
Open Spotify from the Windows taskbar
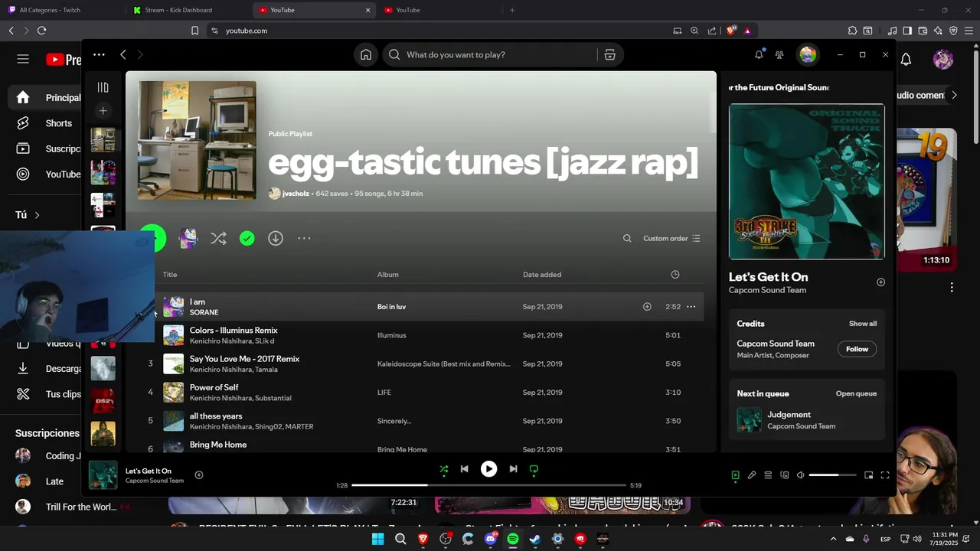[513, 539]
